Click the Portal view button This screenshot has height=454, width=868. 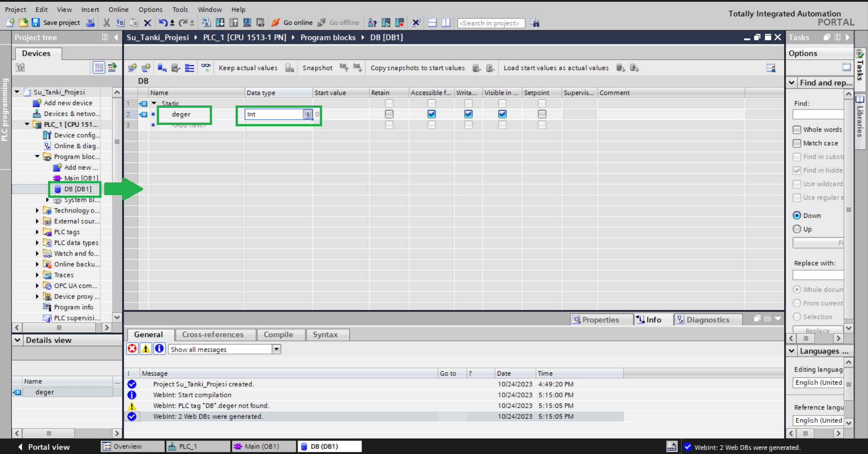pos(44,447)
